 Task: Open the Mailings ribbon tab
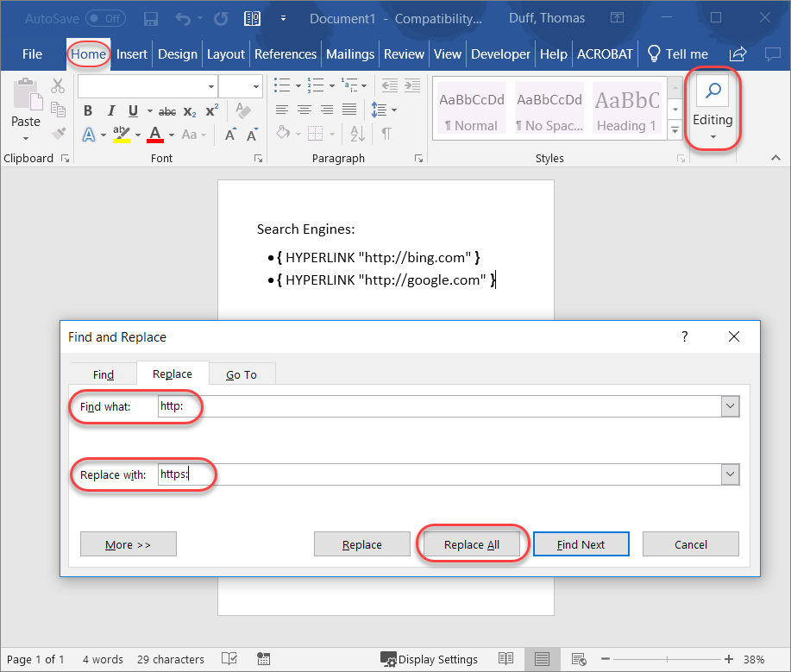pyautogui.click(x=349, y=53)
